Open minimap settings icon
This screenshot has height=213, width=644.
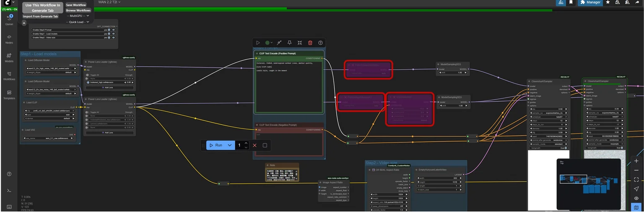562,162
